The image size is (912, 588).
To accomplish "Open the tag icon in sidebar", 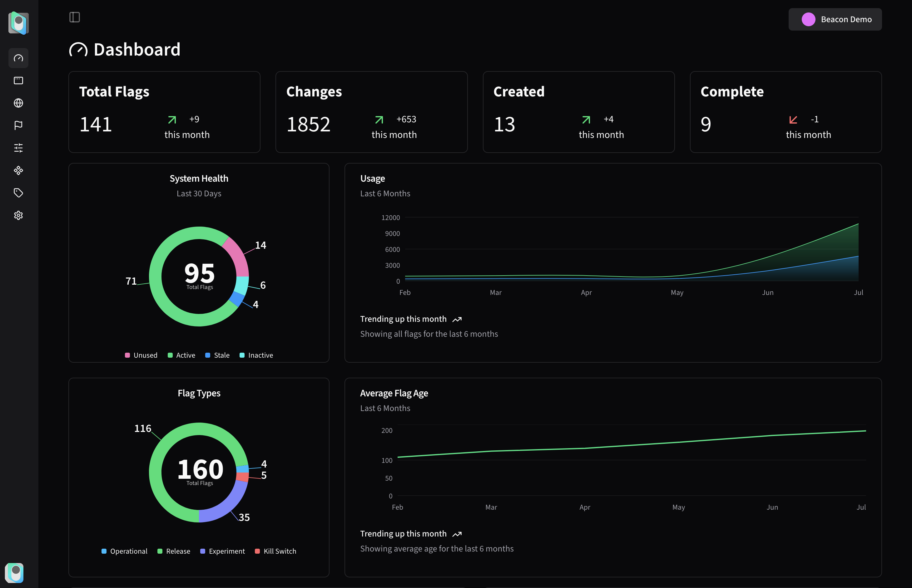I will pos(18,193).
